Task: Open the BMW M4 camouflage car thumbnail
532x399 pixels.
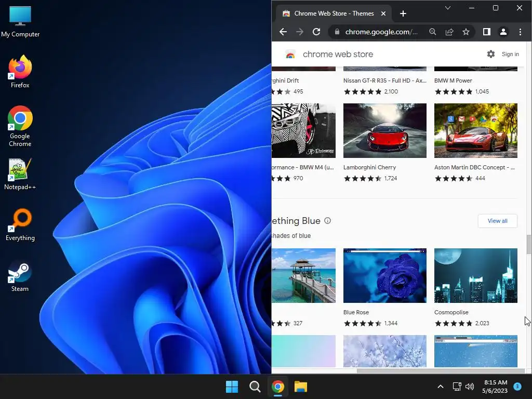Action: [303, 130]
